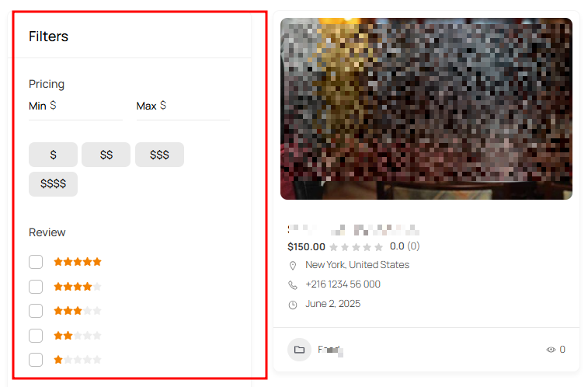Click the New York, United States location
This screenshot has height=387, width=588.
coord(357,265)
